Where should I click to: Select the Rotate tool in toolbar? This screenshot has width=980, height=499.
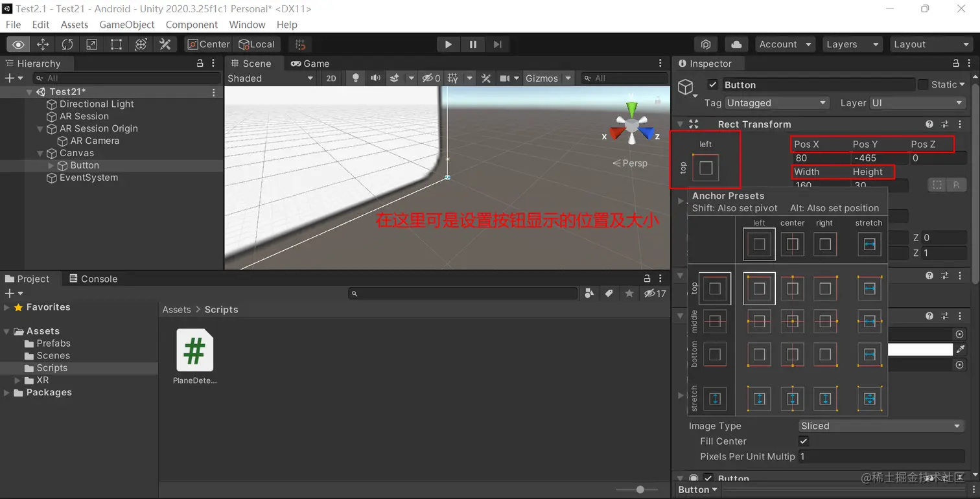(67, 44)
